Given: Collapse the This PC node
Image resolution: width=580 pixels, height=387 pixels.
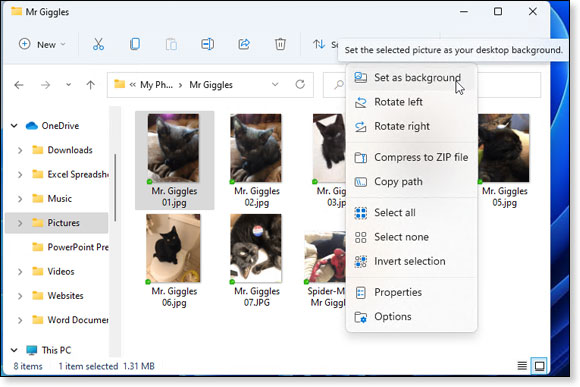Looking at the screenshot, I should pyautogui.click(x=14, y=350).
